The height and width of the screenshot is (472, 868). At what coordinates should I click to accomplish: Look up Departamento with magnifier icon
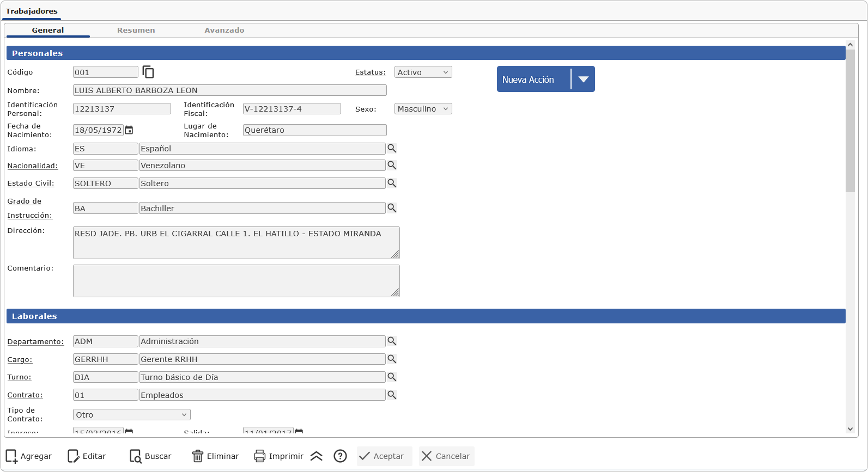[392, 341]
